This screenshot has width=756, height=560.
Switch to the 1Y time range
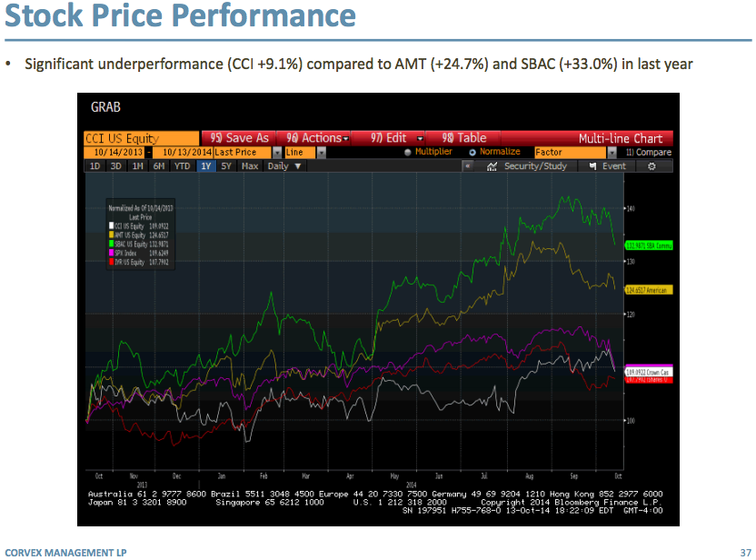coord(206,166)
